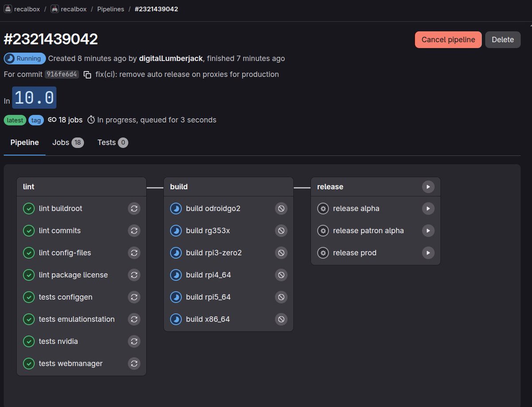Screen dimensions: 532x407
Task: Open the release patron alpha job
Action: 368,231
